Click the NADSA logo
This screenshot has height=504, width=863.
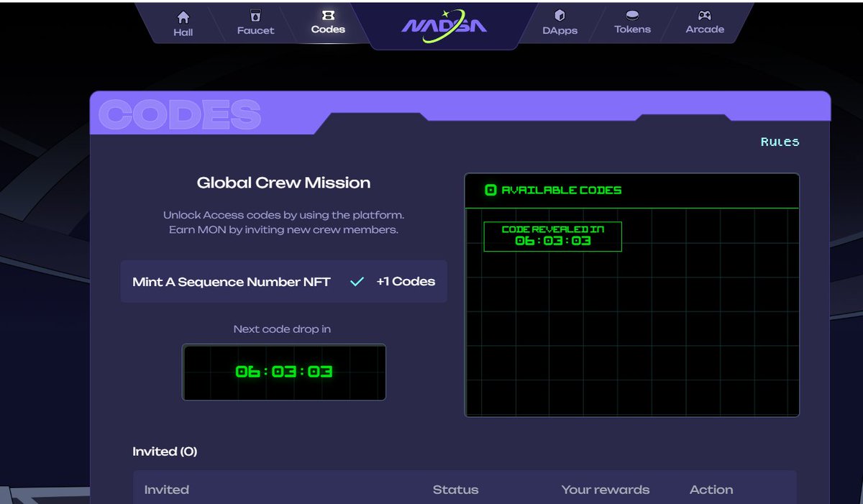click(444, 25)
